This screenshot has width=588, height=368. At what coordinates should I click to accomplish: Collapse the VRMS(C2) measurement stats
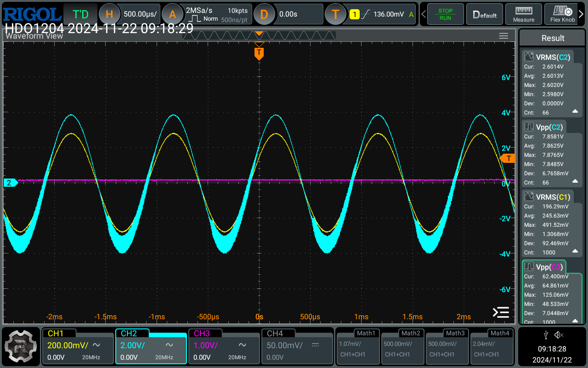pyautogui.click(x=575, y=111)
